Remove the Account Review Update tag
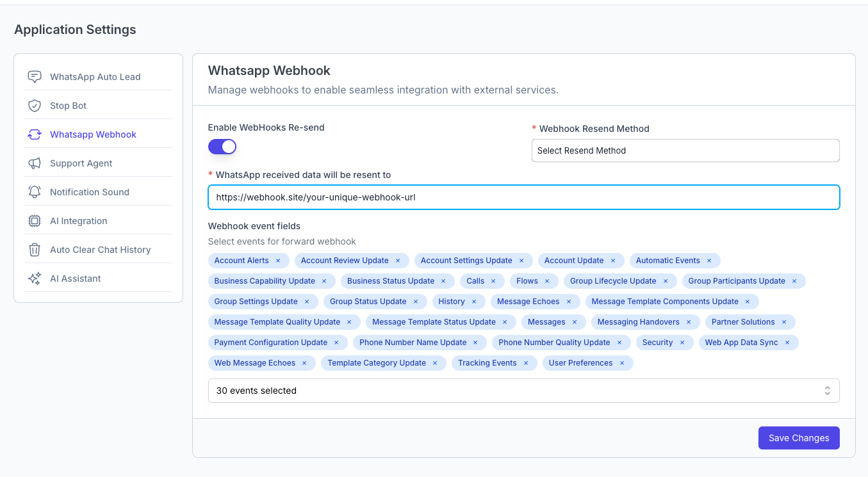The width and height of the screenshot is (868, 477). tap(398, 261)
